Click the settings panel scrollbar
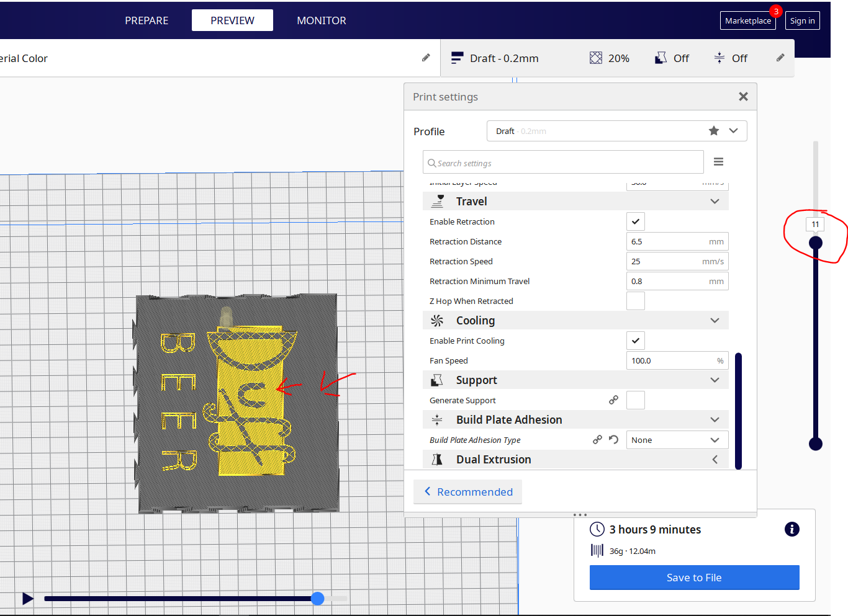848x616 pixels. (738, 411)
